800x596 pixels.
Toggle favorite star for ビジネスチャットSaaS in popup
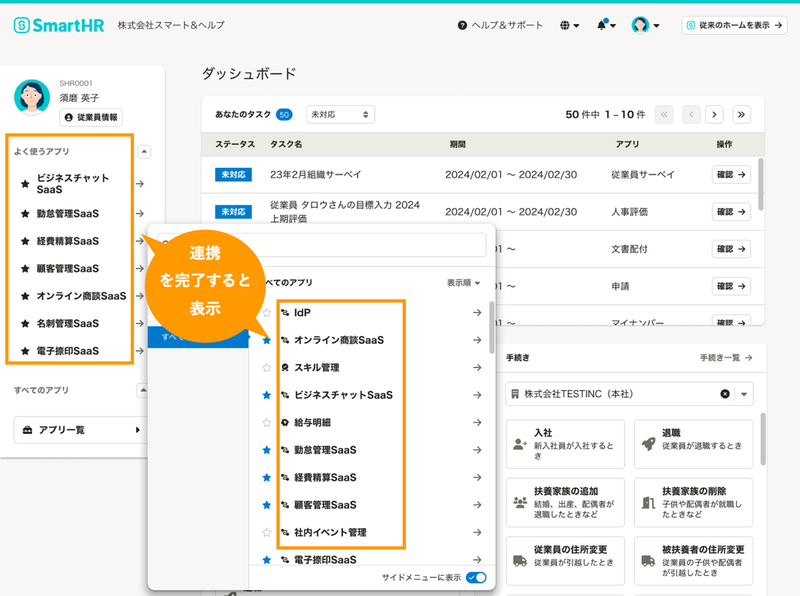point(266,395)
